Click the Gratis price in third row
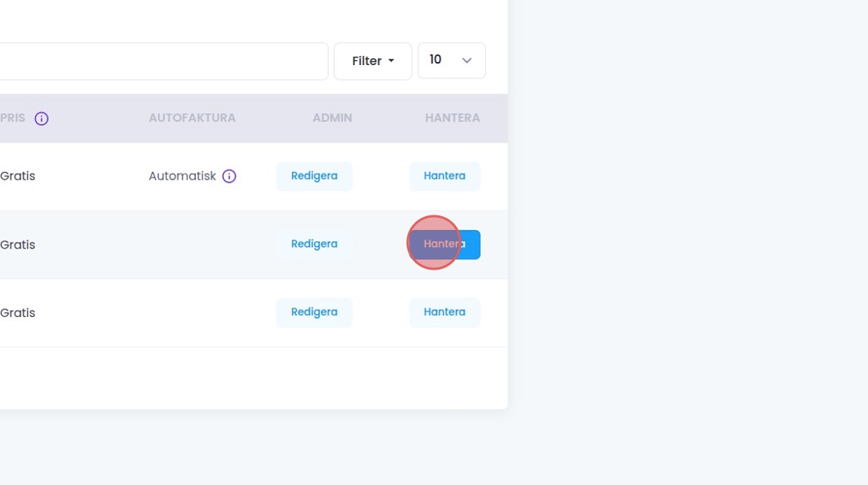 (18, 313)
